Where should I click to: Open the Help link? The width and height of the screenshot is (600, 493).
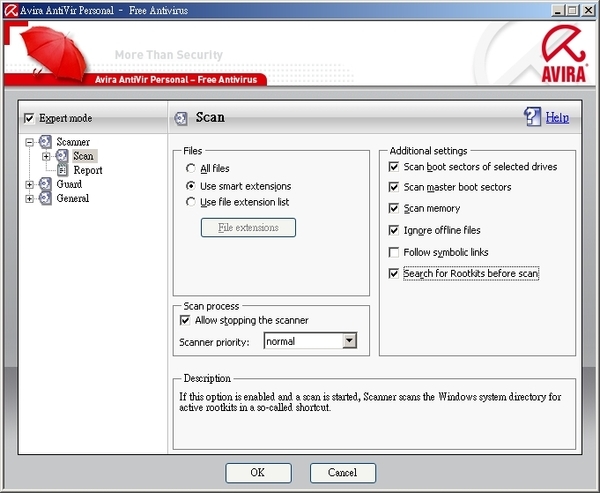[557, 118]
